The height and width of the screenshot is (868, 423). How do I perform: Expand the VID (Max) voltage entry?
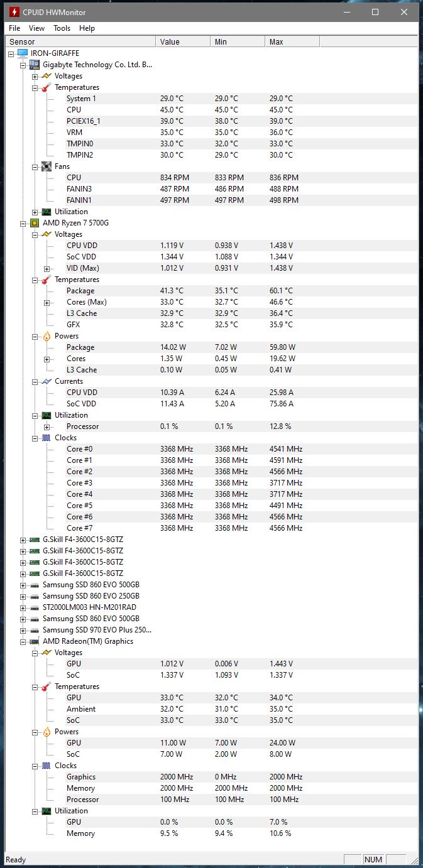click(x=47, y=268)
